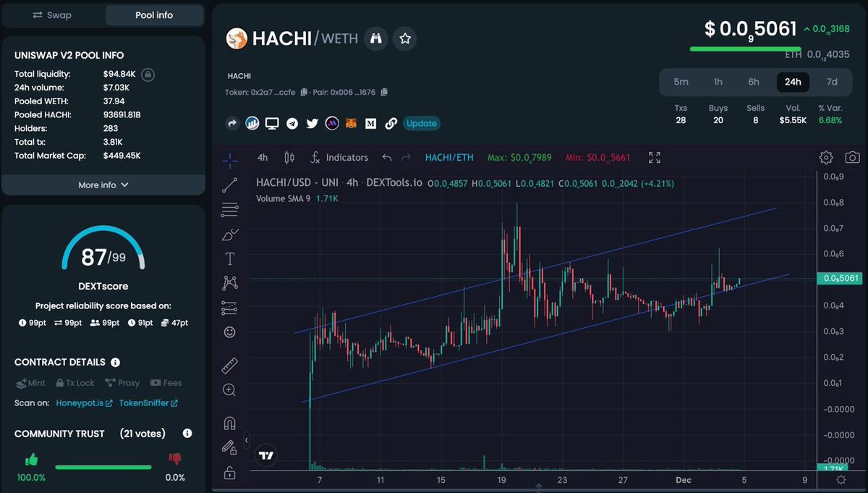Vote thumbs up for community trust
Viewport: 868px width, 493px height.
pyautogui.click(x=31, y=459)
